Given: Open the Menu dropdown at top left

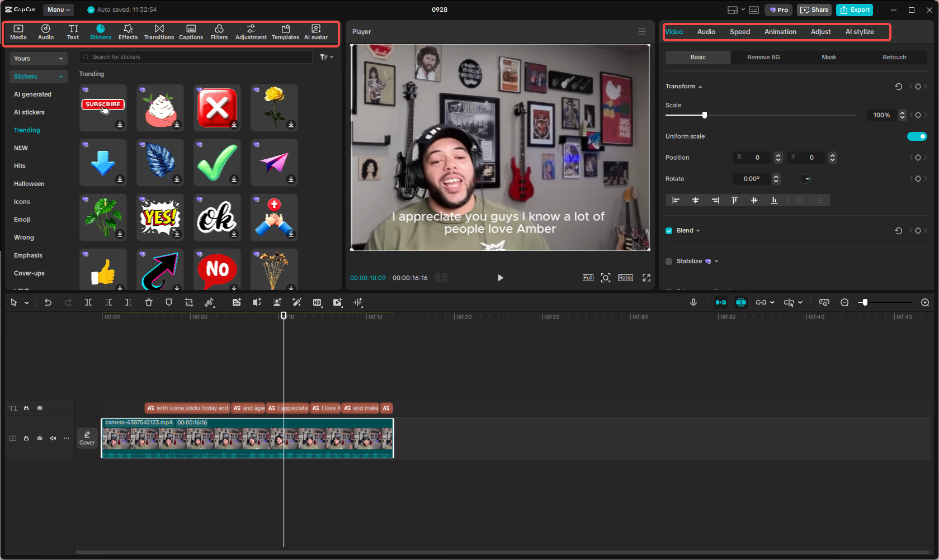Looking at the screenshot, I should (x=58, y=10).
